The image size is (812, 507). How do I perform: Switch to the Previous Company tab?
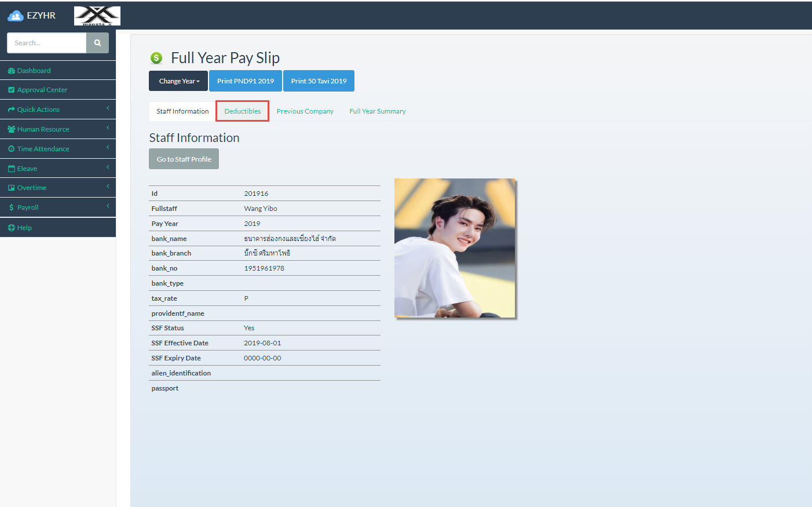pyautogui.click(x=305, y=111)
